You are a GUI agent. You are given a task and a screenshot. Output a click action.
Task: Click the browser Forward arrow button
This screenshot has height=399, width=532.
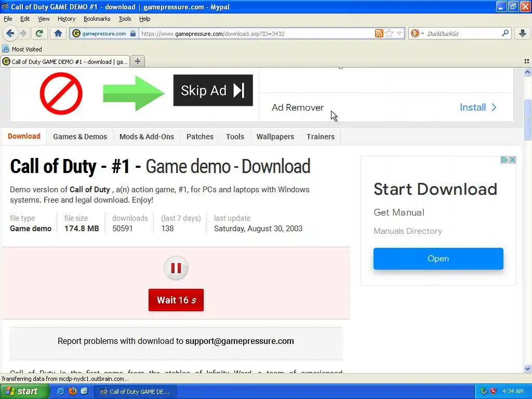click(x=23, y=33)
